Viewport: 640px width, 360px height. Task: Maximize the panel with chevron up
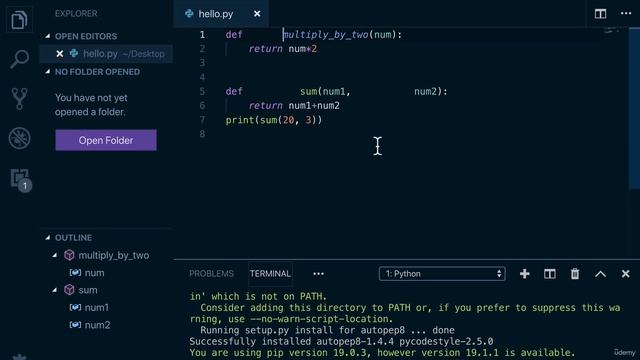[600, 274]
